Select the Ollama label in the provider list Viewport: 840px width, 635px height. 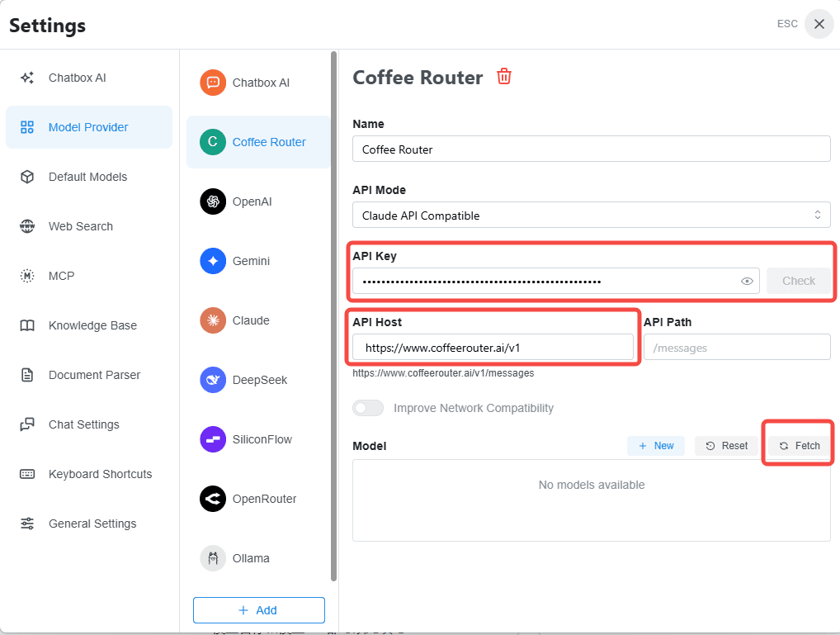click(x=251, y=559)
